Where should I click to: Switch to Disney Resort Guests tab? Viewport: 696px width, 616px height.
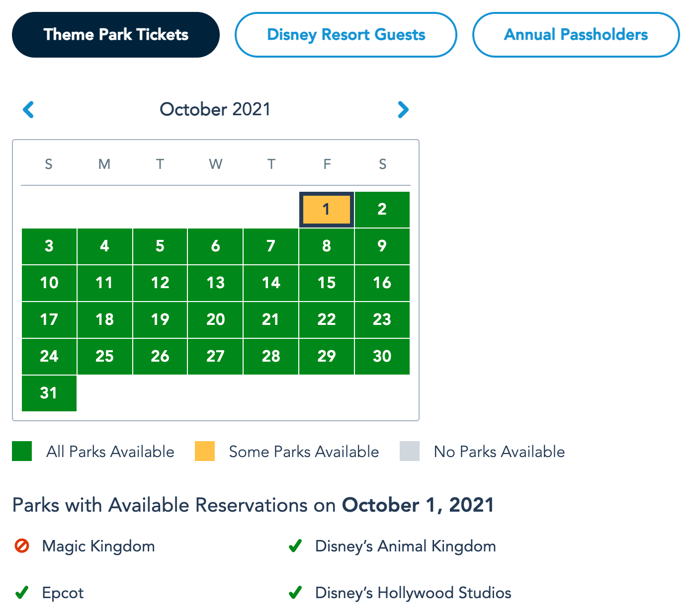[346, 35]
